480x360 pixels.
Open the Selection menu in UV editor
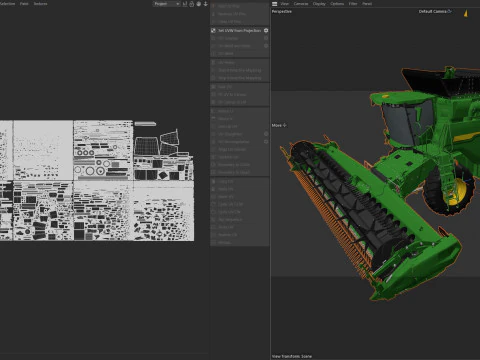click(7, 4)
